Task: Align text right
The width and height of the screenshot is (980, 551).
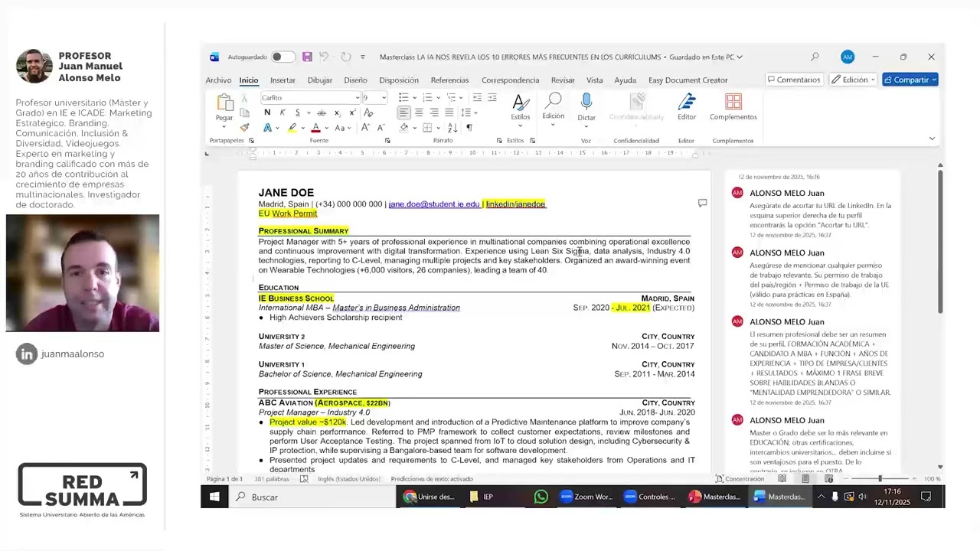Action: click(x=434, y=112)
